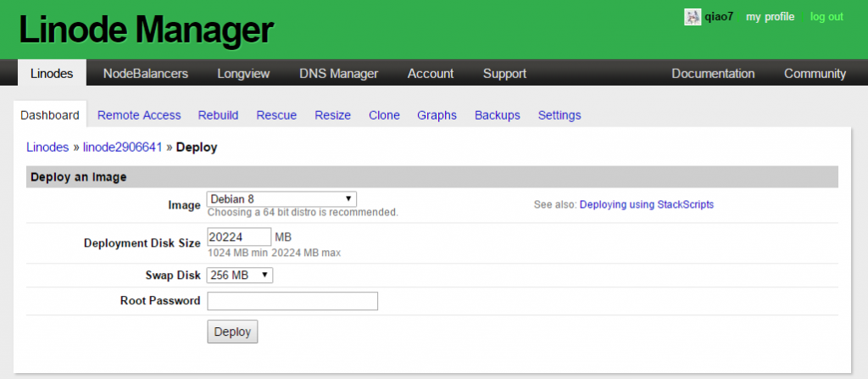Click the Deploy an Image section header
The image size is (868, 379).
[431, 177]
